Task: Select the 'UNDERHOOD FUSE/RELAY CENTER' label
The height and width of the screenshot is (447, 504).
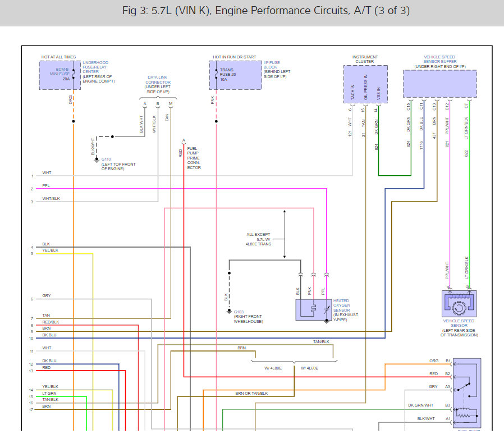Action: (x=95, y=67)
